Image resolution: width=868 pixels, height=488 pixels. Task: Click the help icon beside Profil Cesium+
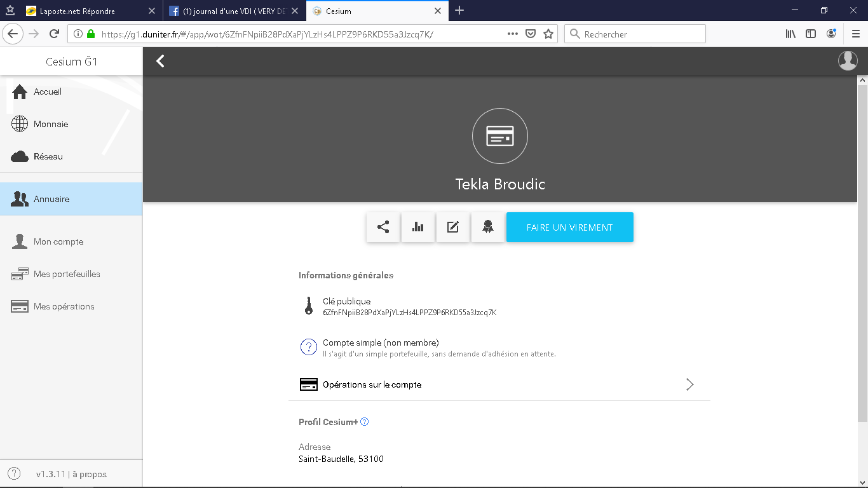point(364,422)
